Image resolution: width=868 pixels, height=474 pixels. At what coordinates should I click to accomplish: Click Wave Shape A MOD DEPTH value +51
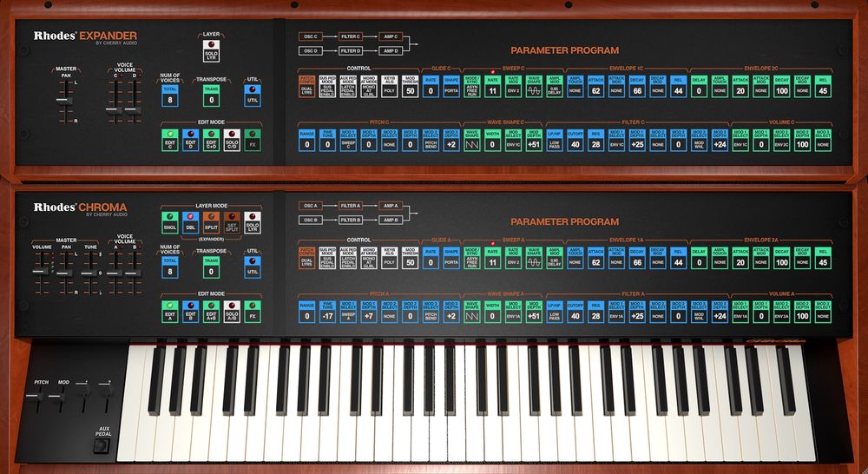[x=534, y=311]
